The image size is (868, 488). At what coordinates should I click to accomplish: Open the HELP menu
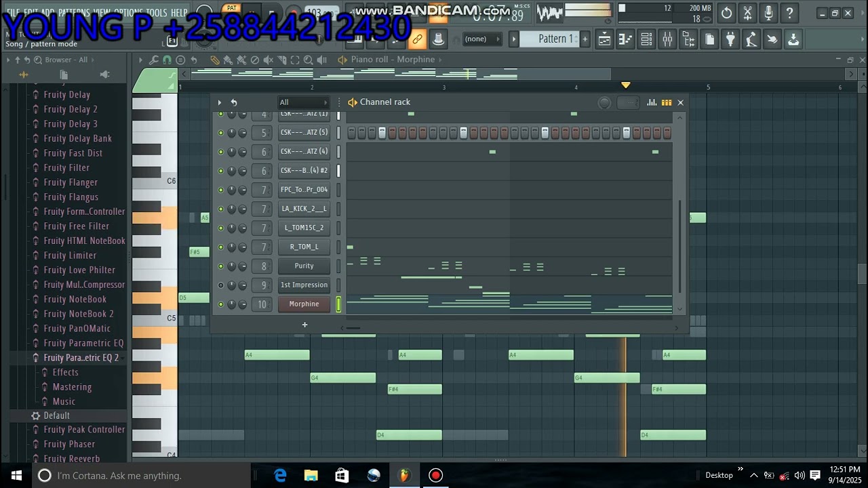coord(179,13)
